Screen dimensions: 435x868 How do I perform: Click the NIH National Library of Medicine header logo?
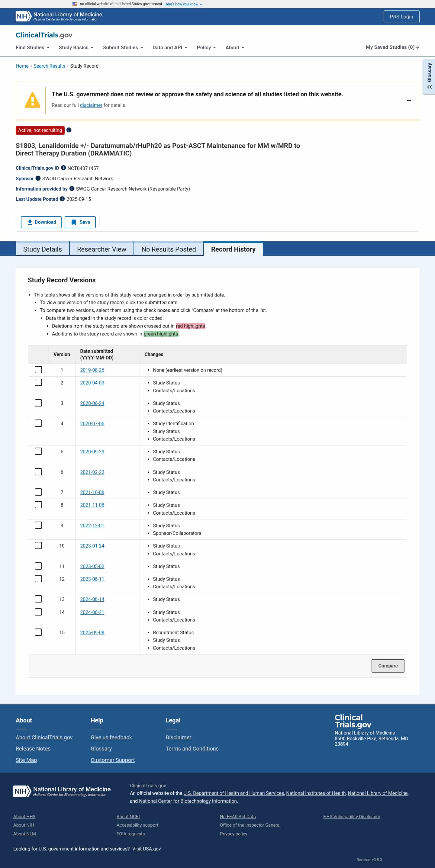pos(59,17)
